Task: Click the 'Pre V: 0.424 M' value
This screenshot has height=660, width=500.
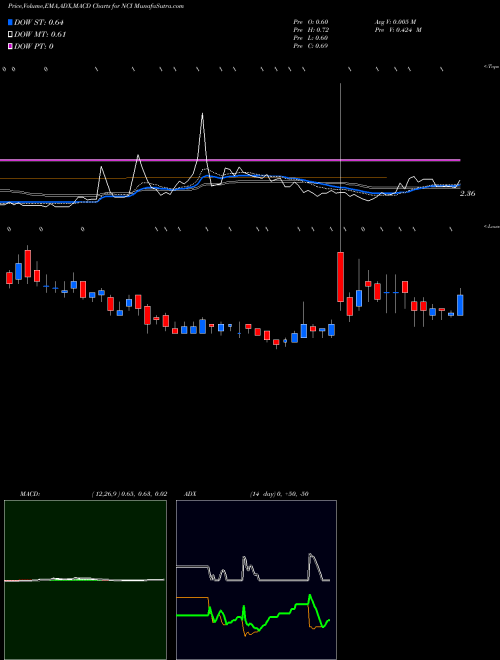Action: [x=398, y=30]
